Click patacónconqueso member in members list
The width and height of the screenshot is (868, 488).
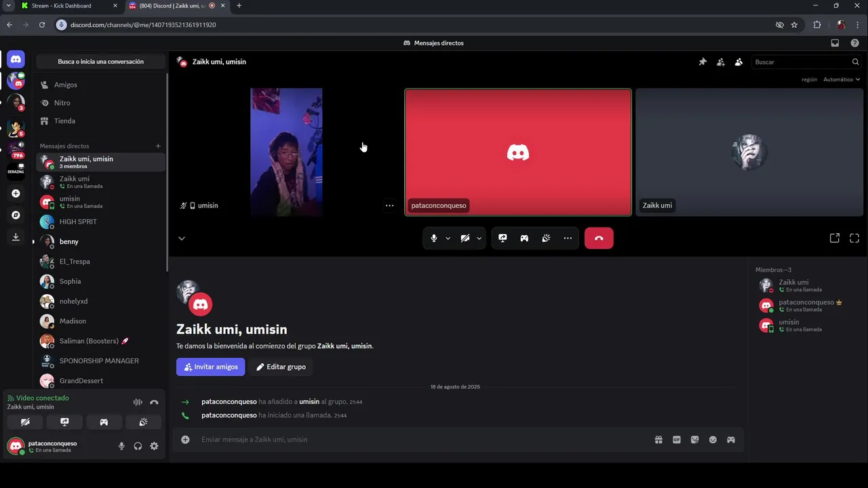tap(807, 306)
